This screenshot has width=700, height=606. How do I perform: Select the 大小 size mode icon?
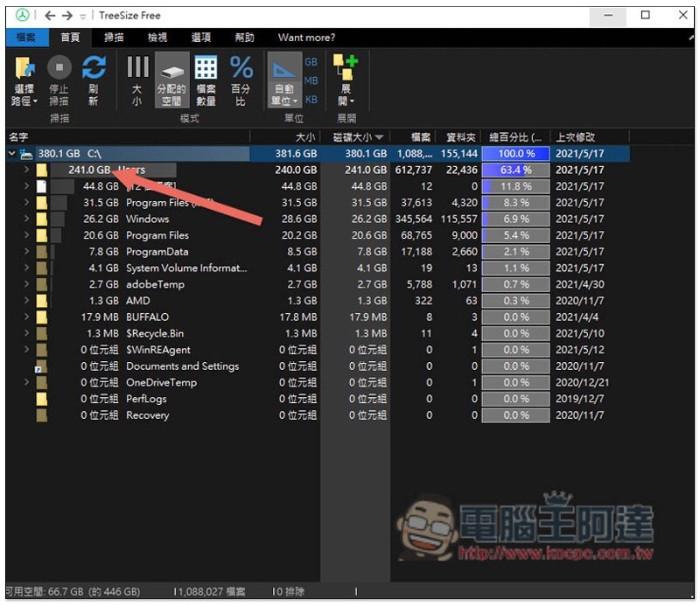(137, 68)
